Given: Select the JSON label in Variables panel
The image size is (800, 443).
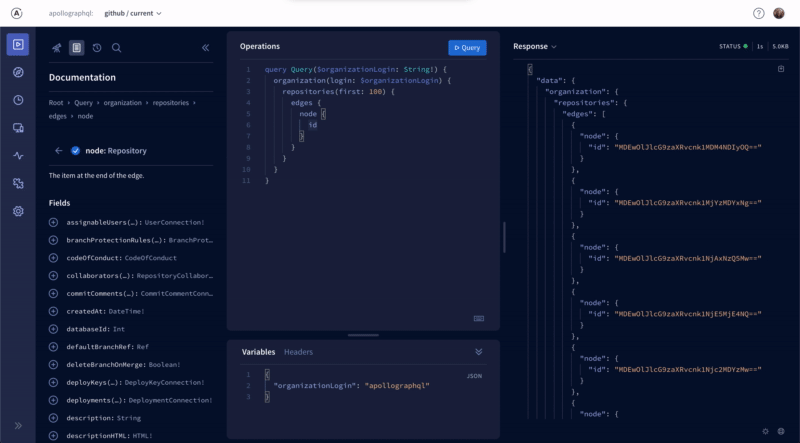Looking at the screenshot, I should [x=474, y=376].
